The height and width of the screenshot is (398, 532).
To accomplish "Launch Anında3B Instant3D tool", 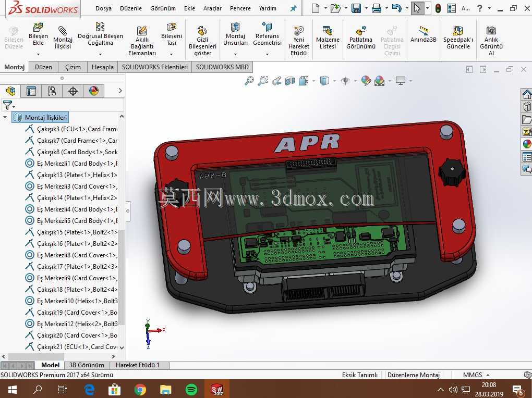I will (x=423, y=34).
